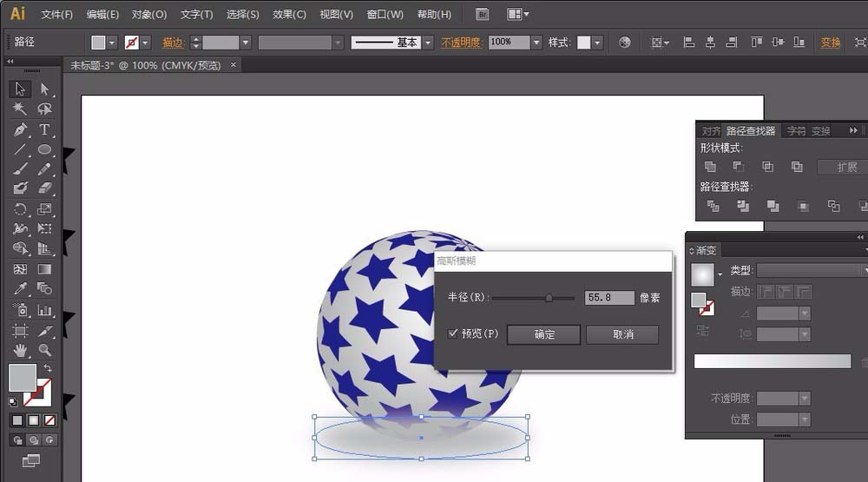This screenshot has height=482, width=868.
Task: Toggle the 预览 preview checkbox
Action: coord(453,333)
